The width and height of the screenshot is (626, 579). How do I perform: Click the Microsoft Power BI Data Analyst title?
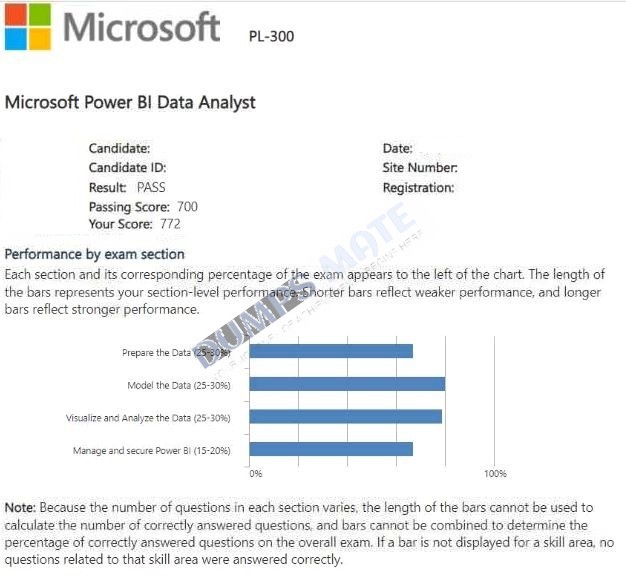coord(130,103)
